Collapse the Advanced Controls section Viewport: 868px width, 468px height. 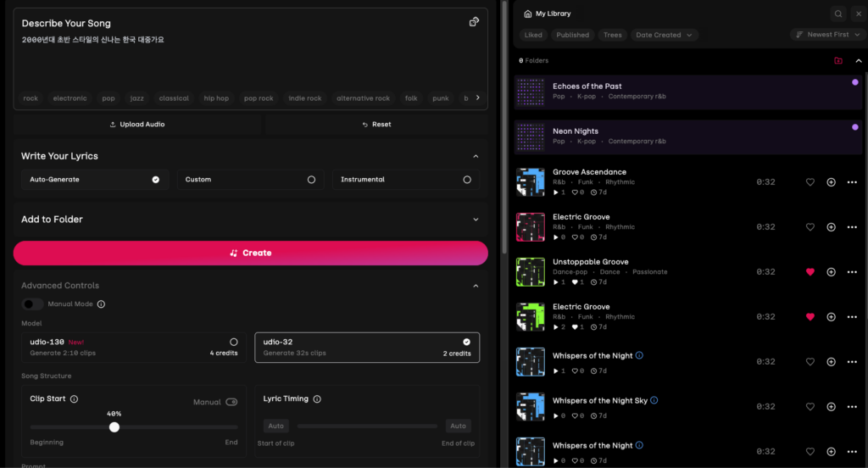pyautogui.click(x=476, y=286)
